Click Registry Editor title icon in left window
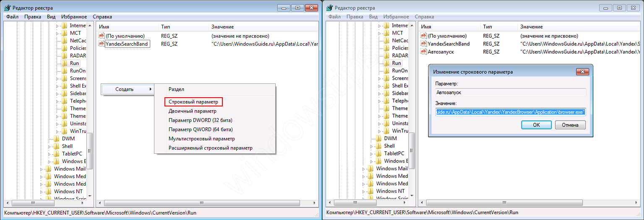 pos(7,8)
